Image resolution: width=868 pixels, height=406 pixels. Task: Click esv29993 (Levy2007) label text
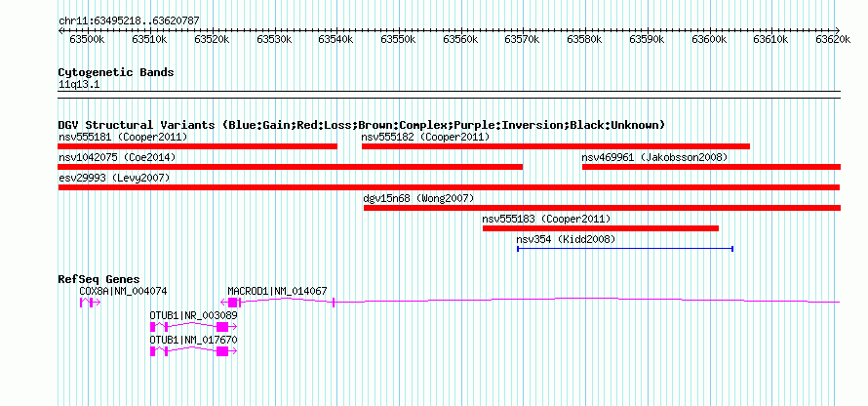point(114,178)
